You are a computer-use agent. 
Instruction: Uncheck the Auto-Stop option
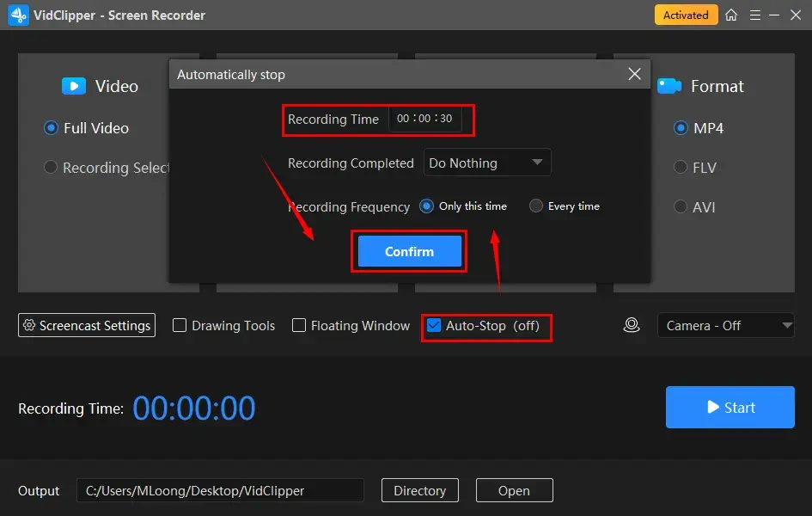tap(431, 325)
